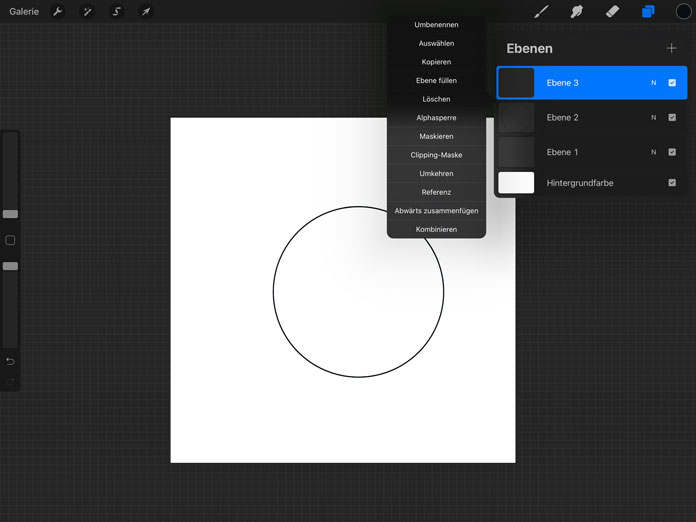Choose Clipping-Maske in layer menu

(x=436, y=155)
